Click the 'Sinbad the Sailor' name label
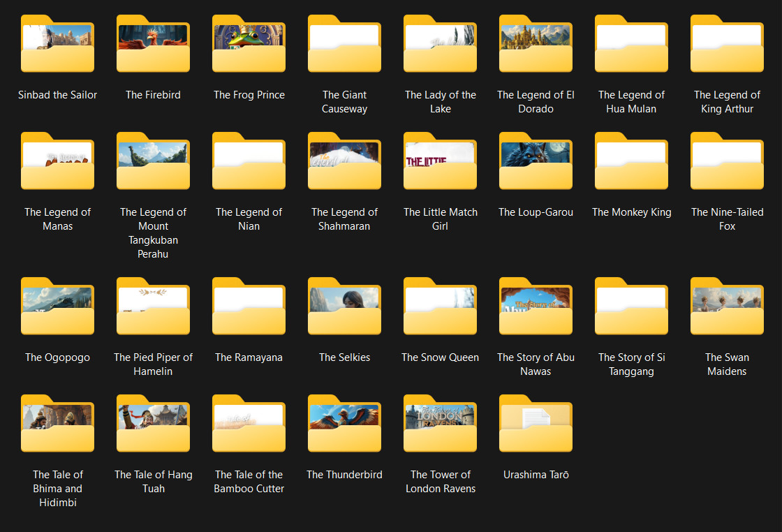Viewport: 782px width, 532px height. tap(57, 95)
